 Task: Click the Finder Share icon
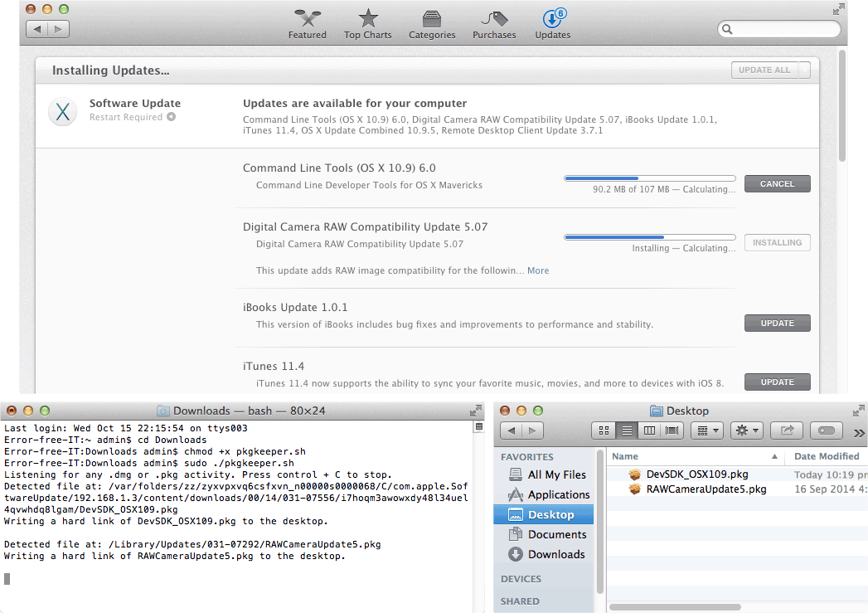pos(787,431)
